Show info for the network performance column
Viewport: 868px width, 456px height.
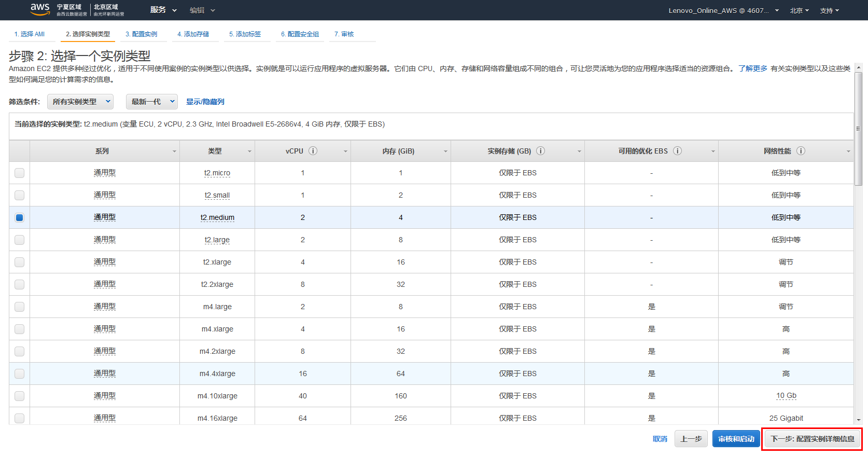pos(801,151)
